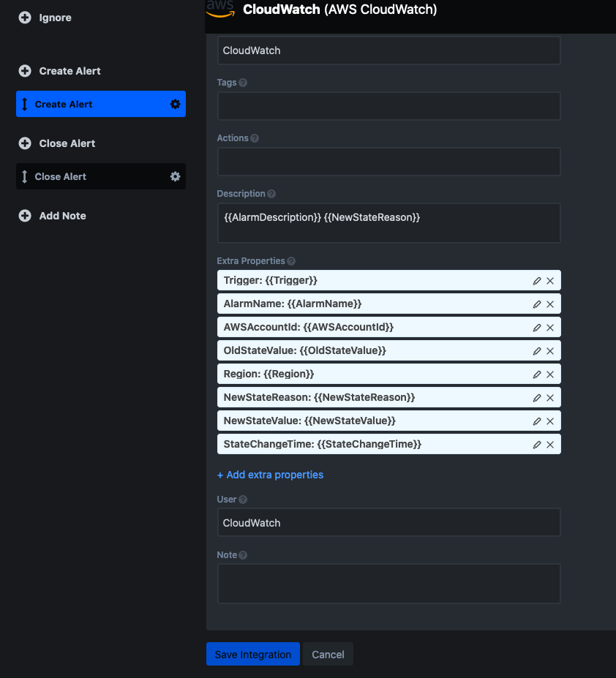This screenshot has height=678, width=616.
Task: Show help for Description field
Action: [x=271, y=194]
